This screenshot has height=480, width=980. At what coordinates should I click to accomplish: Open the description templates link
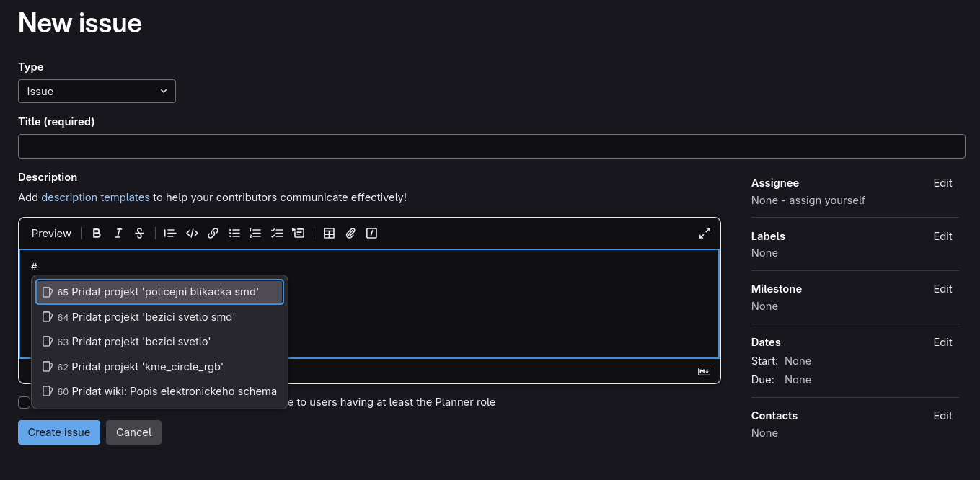click(95, 197)
